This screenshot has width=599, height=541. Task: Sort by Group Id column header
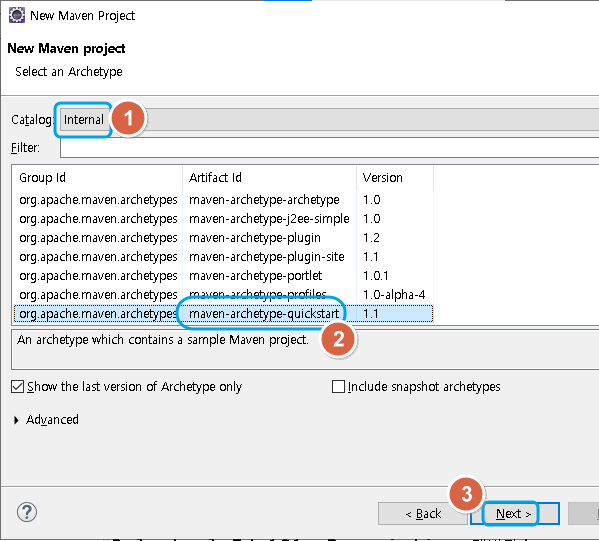[97, 177]
